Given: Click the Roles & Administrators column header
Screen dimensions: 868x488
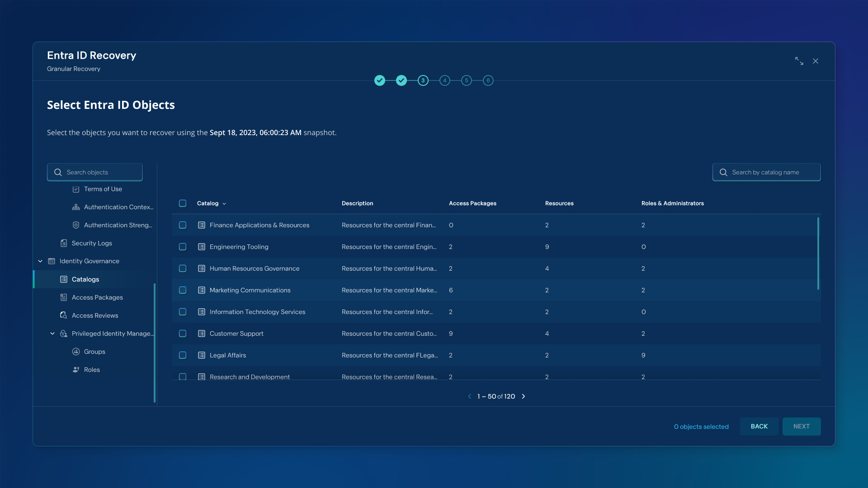Looking at the screenshot, I should point(672,204).
